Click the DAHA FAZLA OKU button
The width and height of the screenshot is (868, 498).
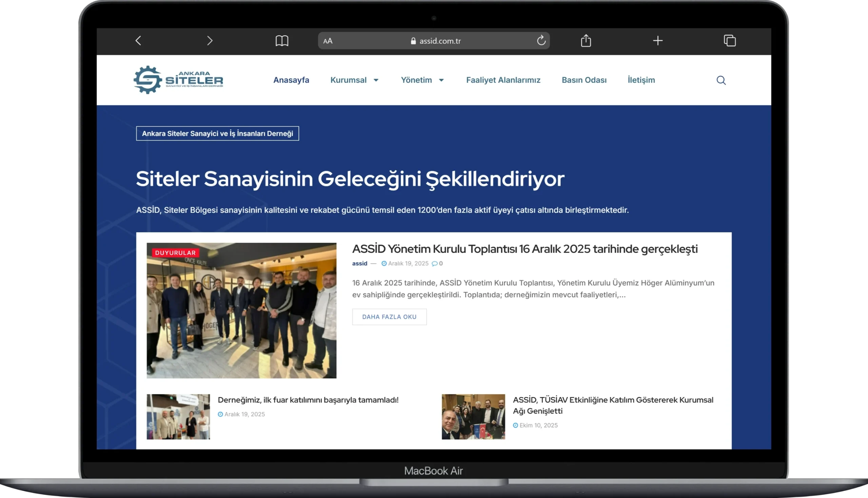(x=389, y=317)
